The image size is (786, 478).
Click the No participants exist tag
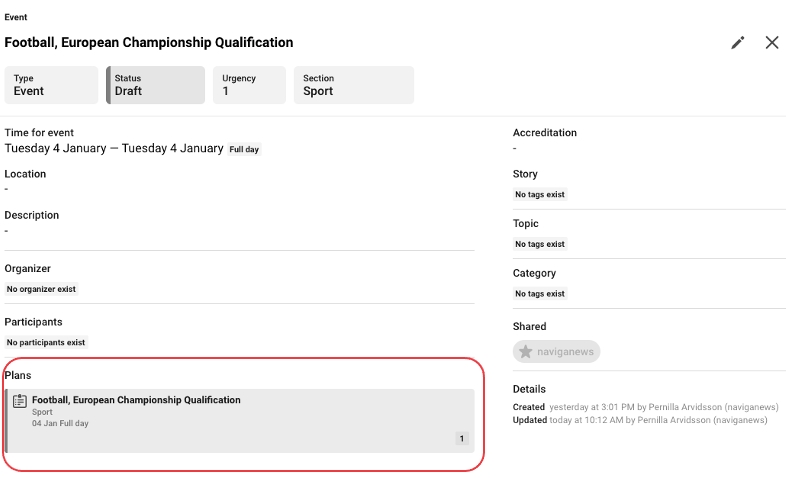coord(46,342)
